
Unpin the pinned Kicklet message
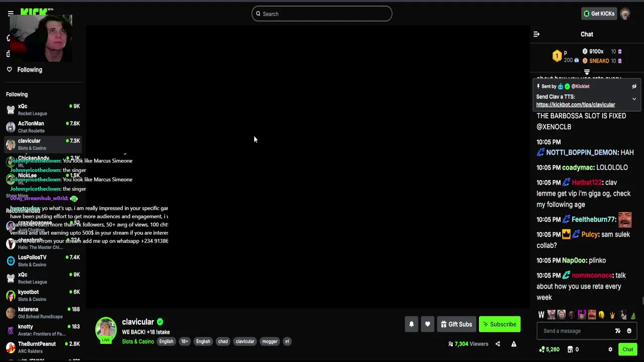point(634,86)
